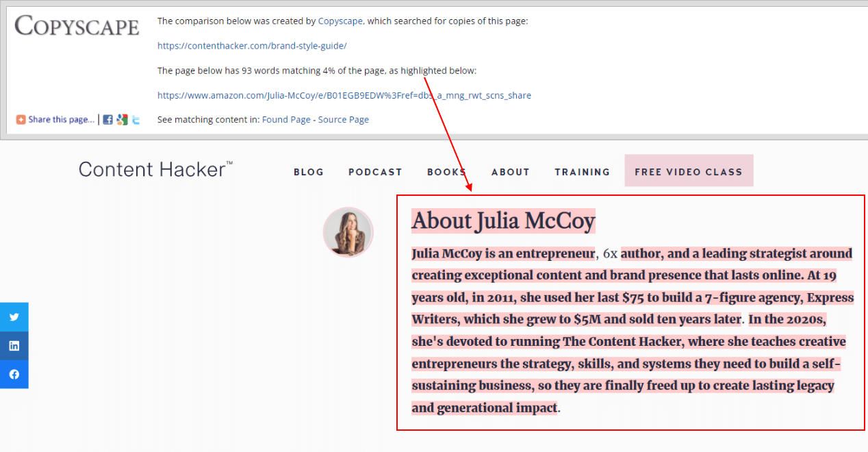Go to Content Hacker home logo

pos(155,169)
